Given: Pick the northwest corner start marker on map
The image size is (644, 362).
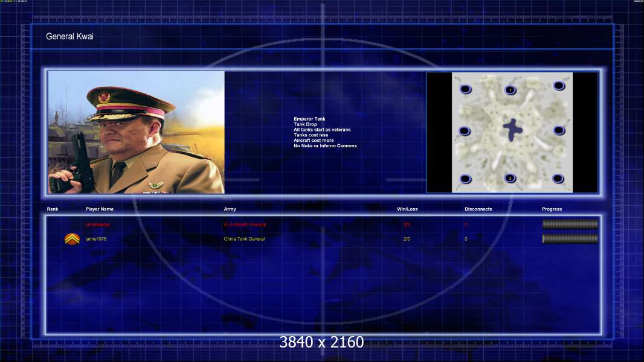Looking at the screenshot, I should tap(465, 89).
